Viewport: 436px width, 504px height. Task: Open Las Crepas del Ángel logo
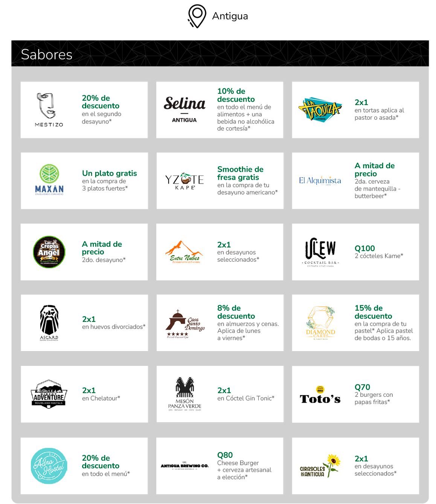tap(49, 252)
